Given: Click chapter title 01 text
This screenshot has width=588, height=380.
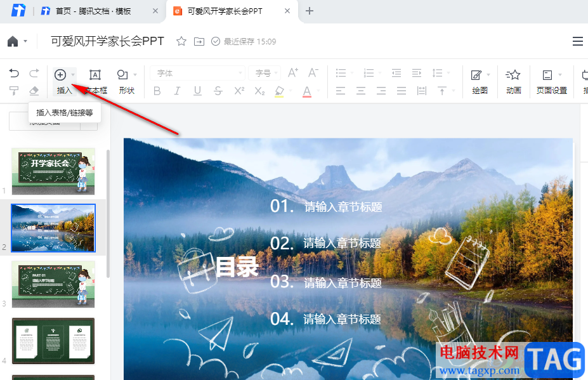Looking at the screenshot, I should [343, 207].
